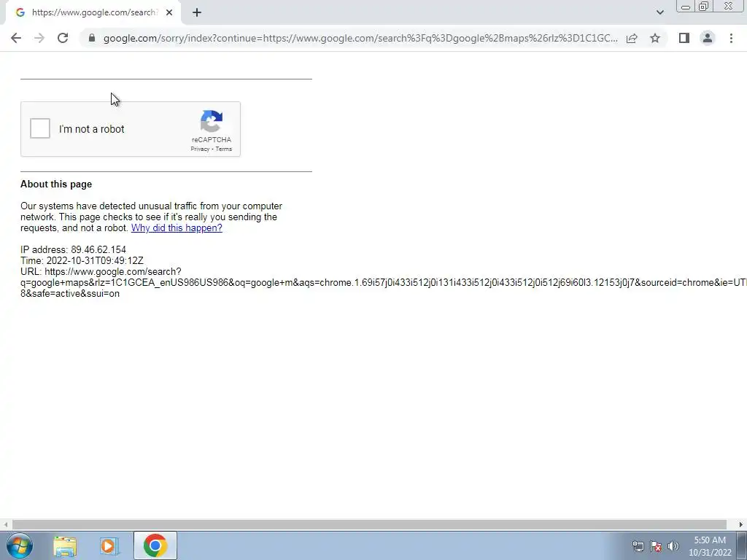The image size is (747, 560).
Task: Minimize the Chrome window
Action: [686, 7]
